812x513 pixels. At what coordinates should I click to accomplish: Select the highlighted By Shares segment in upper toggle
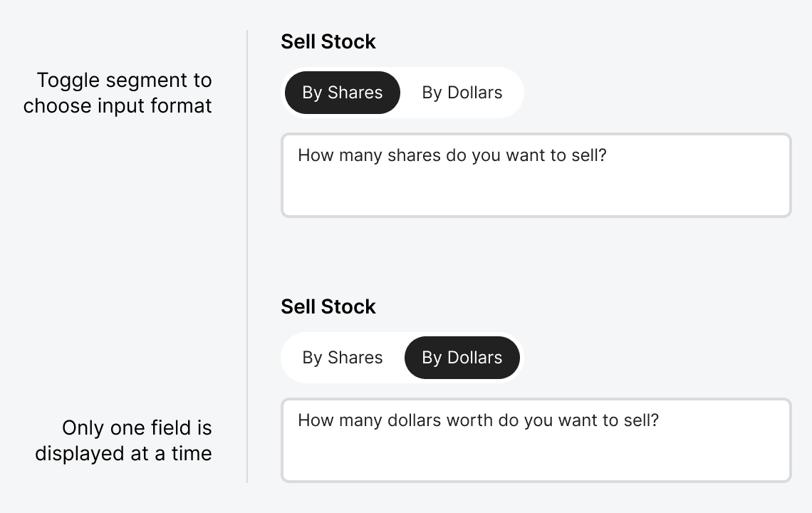click(343, 93)
